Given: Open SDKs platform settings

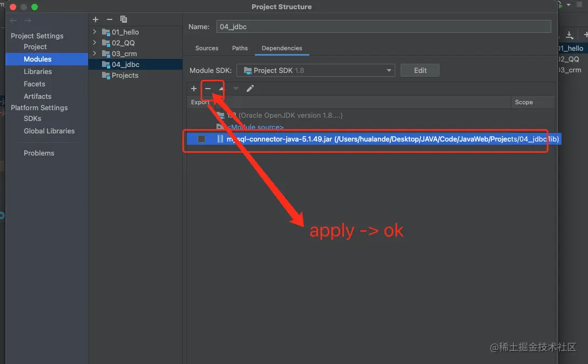Looking at the screenshot, I should (32, 119).
